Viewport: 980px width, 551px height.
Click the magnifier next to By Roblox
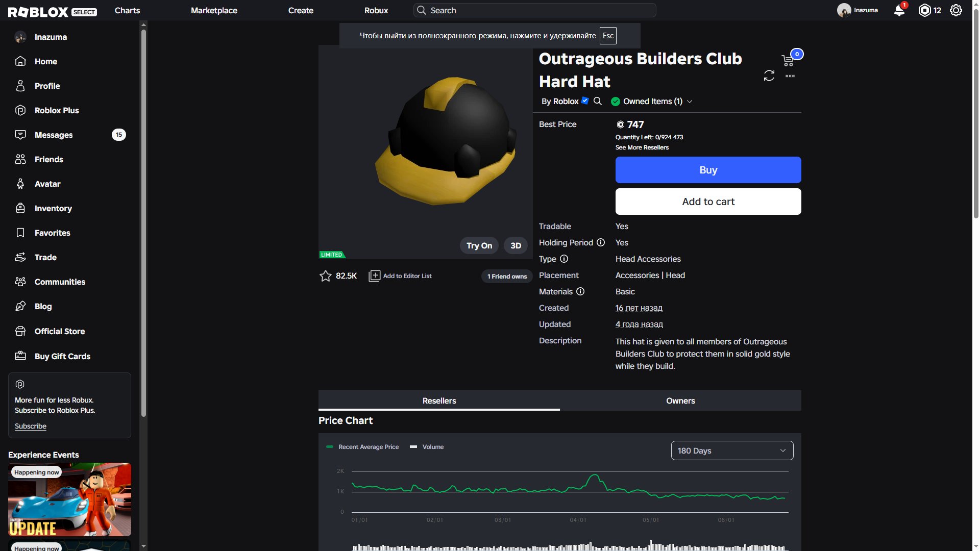pos(598,101)
